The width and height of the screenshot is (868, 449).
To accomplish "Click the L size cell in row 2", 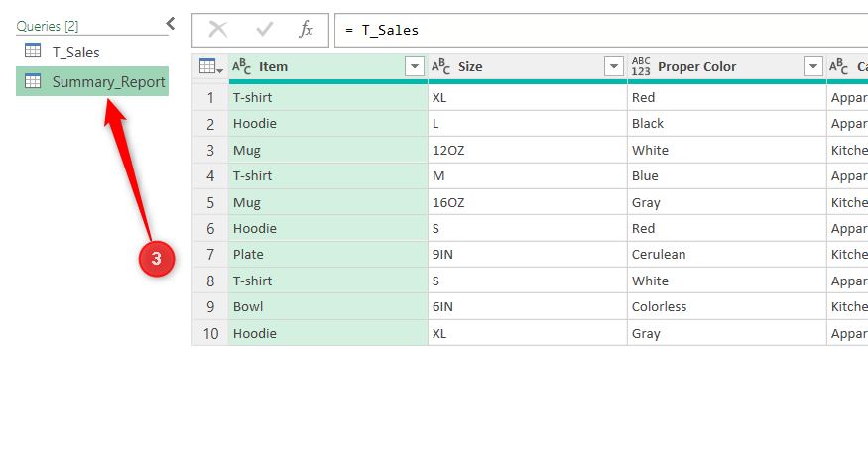I will (528, 124).
